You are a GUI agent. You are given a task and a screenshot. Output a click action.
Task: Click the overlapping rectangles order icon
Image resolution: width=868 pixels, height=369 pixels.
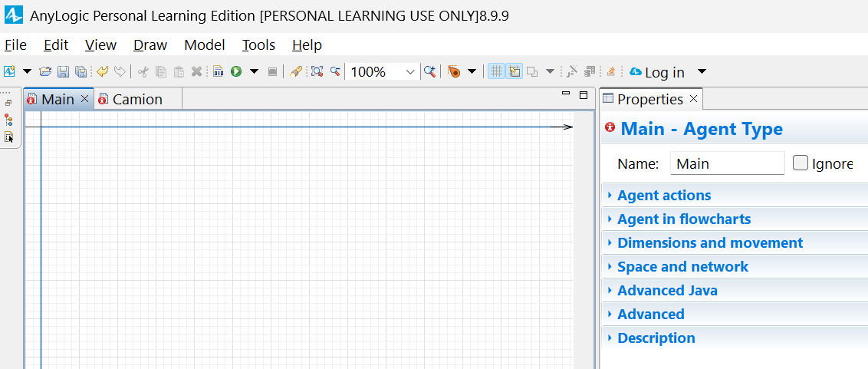tap(532, 71)
